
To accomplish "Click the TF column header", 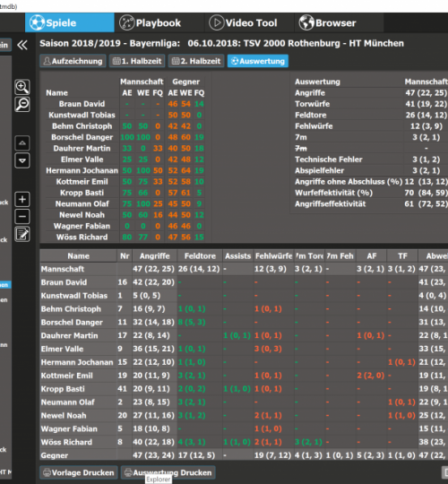I will (x=402, y=255).
